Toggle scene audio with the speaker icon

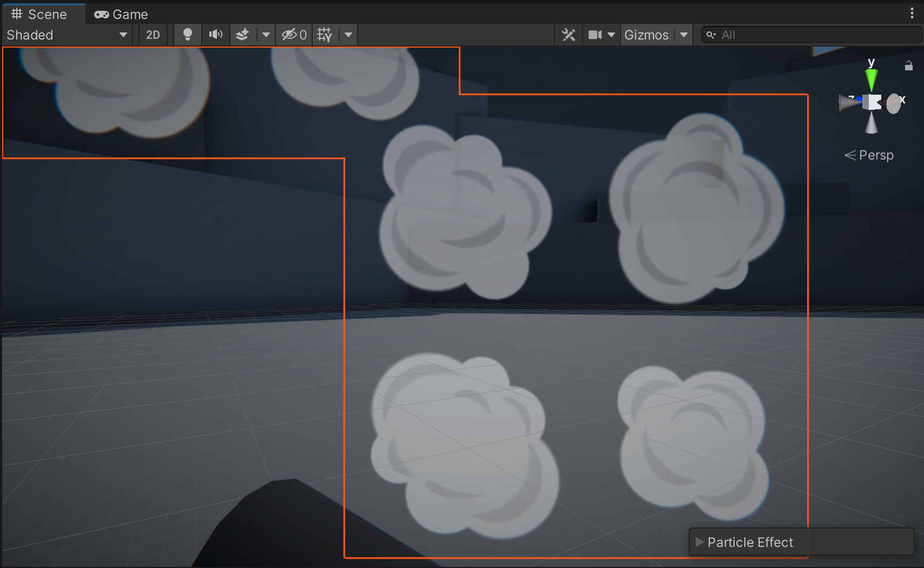(x=215, y=35)
